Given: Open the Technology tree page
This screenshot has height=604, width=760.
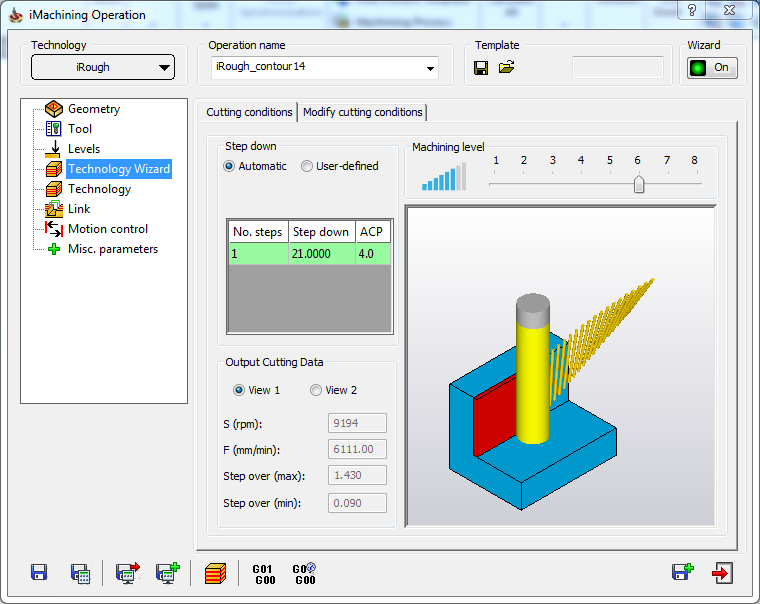Looking at the screenshot, I should pos(99,189).
